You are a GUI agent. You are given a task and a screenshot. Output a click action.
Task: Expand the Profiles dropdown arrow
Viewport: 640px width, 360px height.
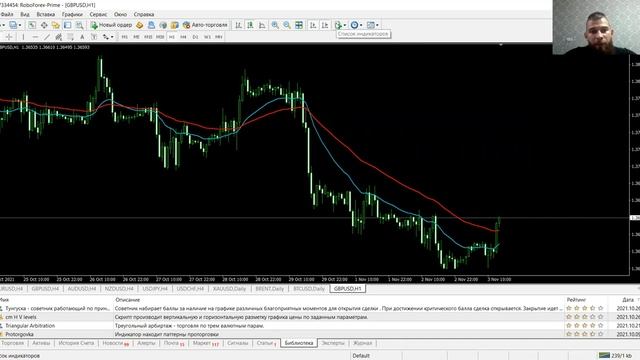tap(20, 25)
